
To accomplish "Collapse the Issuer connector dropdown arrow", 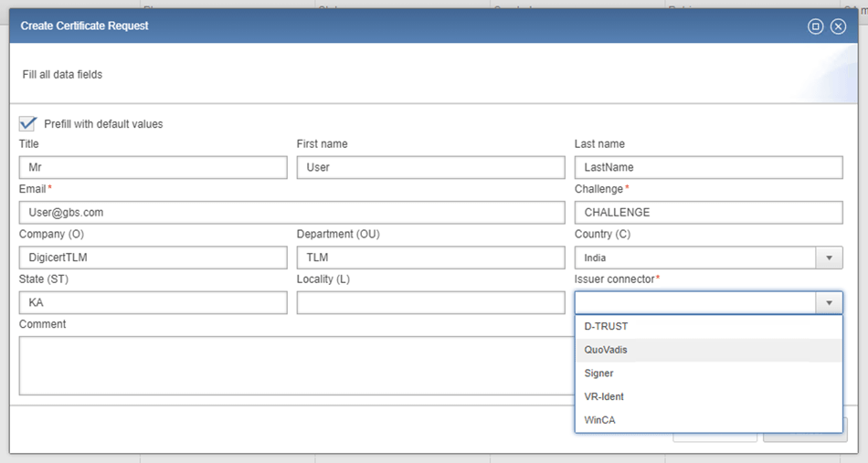I will tap(829, 302).
